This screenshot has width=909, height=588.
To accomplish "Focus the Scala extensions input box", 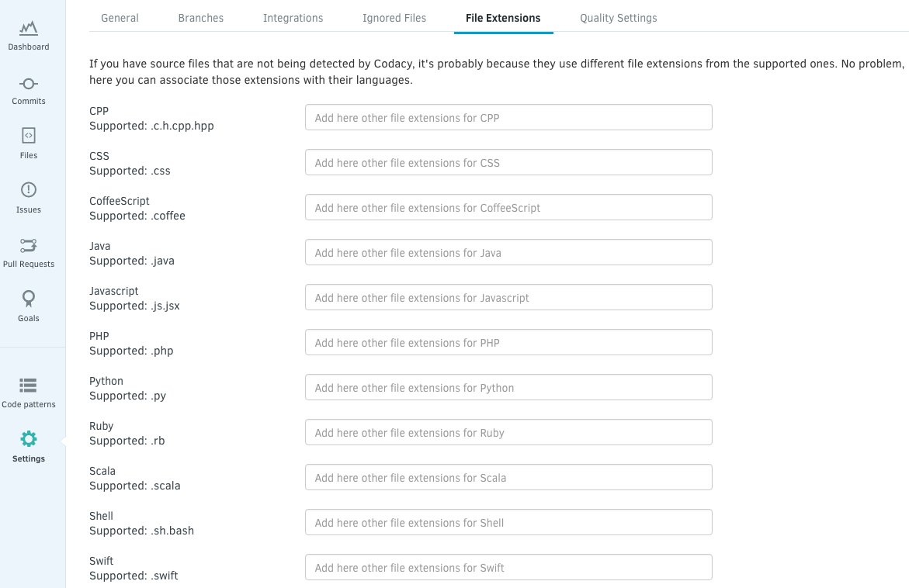I will coord(508,478).
